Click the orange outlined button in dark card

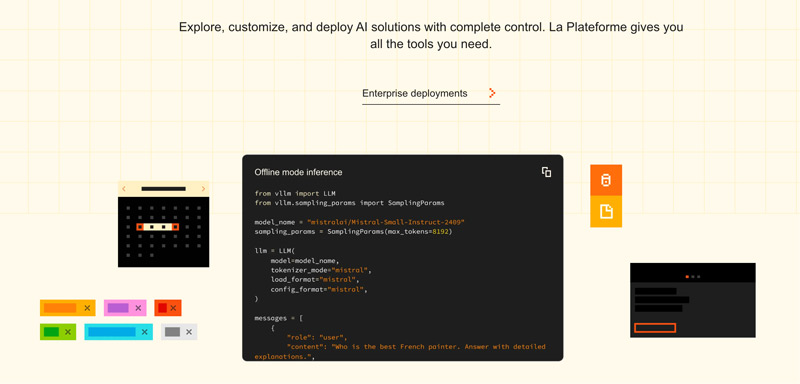(x=655, y=328)
